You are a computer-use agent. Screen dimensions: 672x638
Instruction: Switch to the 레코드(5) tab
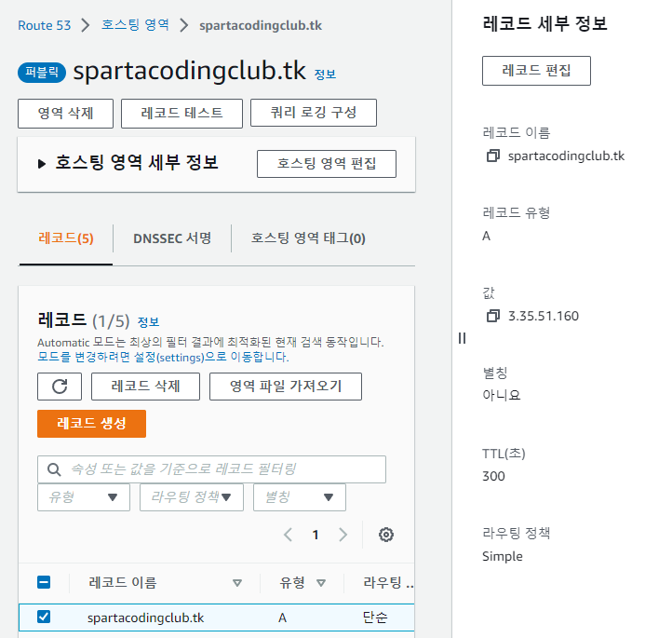66,238
